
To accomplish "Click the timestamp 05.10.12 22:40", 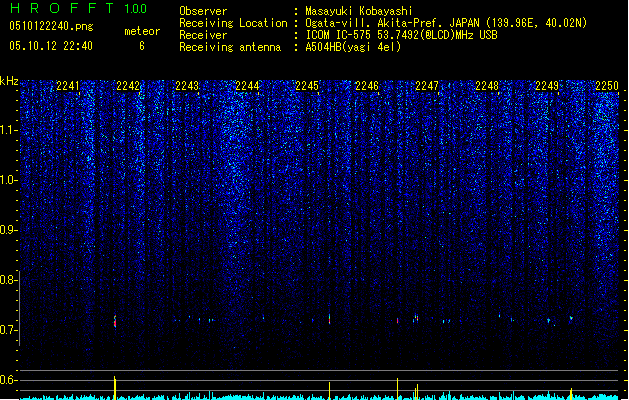I will (x=51, y=46).
